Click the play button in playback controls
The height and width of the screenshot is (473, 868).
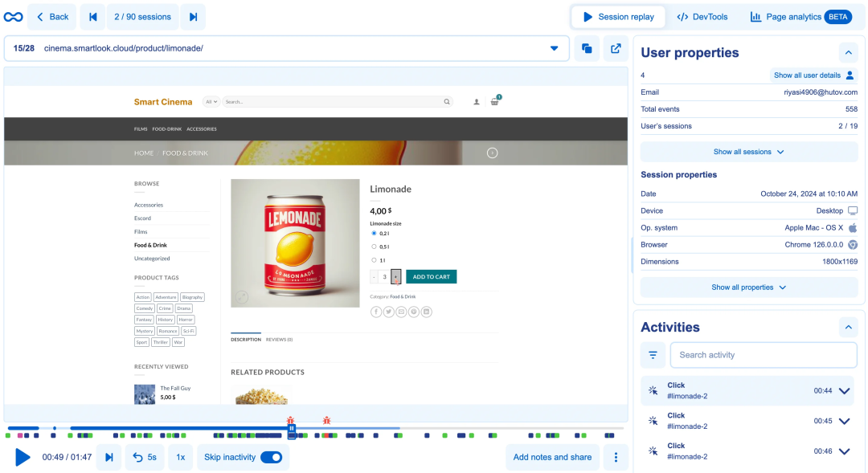coord(23,457)
